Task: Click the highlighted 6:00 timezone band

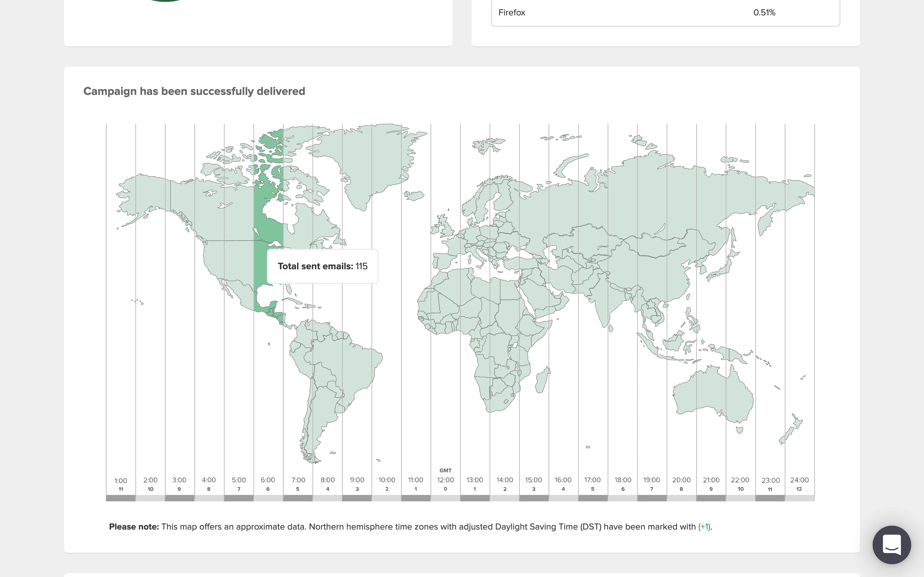Action: (x=268, y=229)
